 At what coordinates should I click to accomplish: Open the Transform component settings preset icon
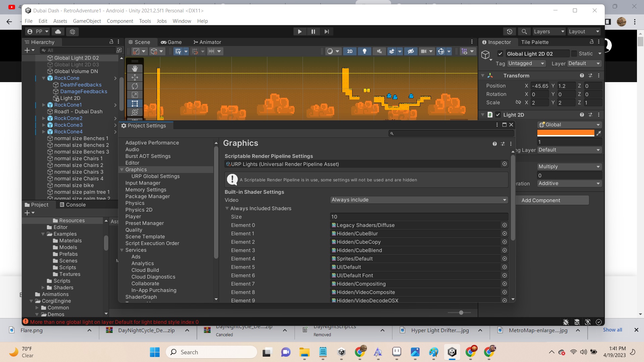click(590, 76)
